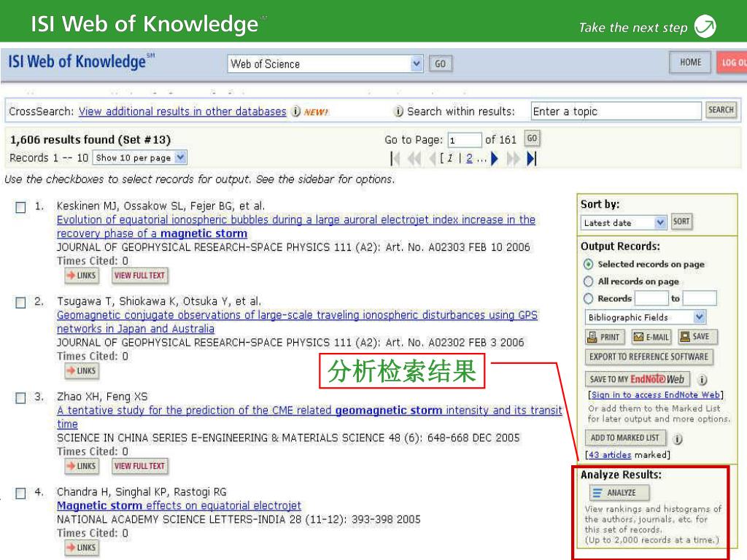This screenshot has height=560, width=747.
Task: Open the Latest date sort dropdown
Action: (x=623, y=222)
